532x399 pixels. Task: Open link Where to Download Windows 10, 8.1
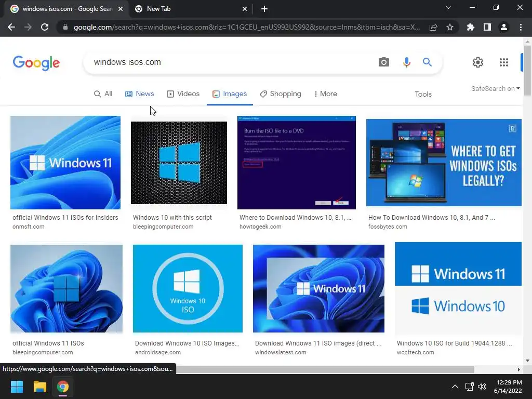(295, 218)
